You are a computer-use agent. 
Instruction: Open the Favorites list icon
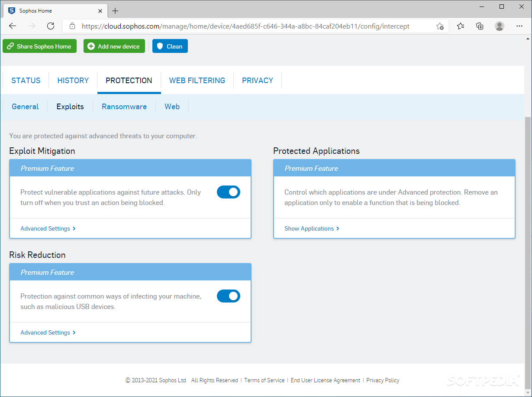coord(461,26)
